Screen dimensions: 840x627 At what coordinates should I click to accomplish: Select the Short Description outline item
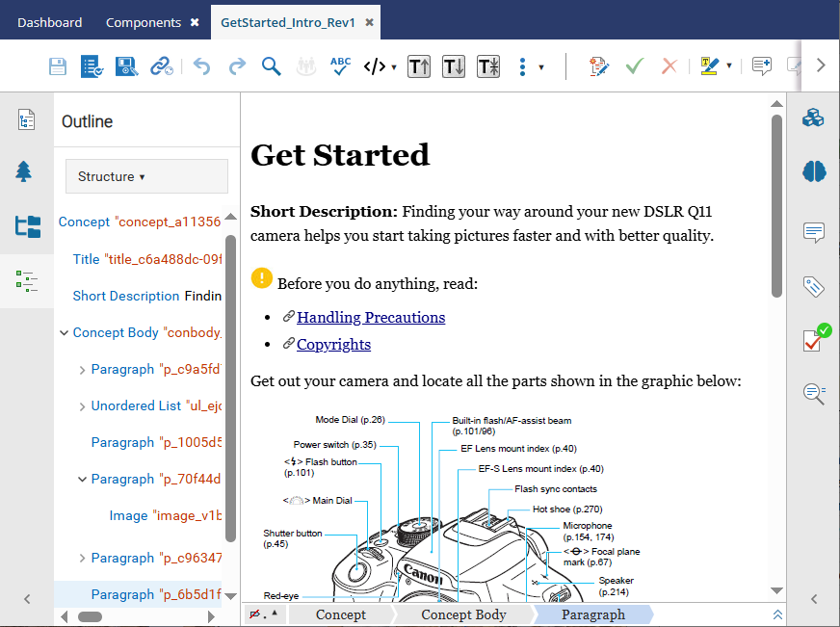tap(146, 296)
